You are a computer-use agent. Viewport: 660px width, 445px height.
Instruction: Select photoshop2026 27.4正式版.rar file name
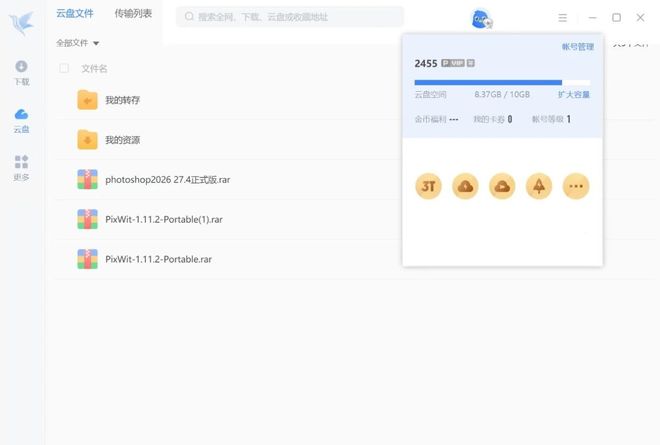pyautogui.click(x=168, y=180)
